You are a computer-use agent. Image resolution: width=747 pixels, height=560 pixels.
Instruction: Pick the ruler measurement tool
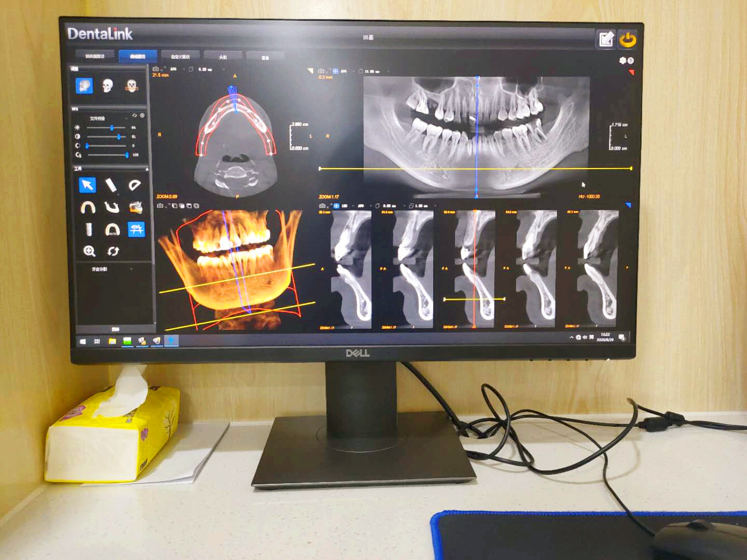111,185
